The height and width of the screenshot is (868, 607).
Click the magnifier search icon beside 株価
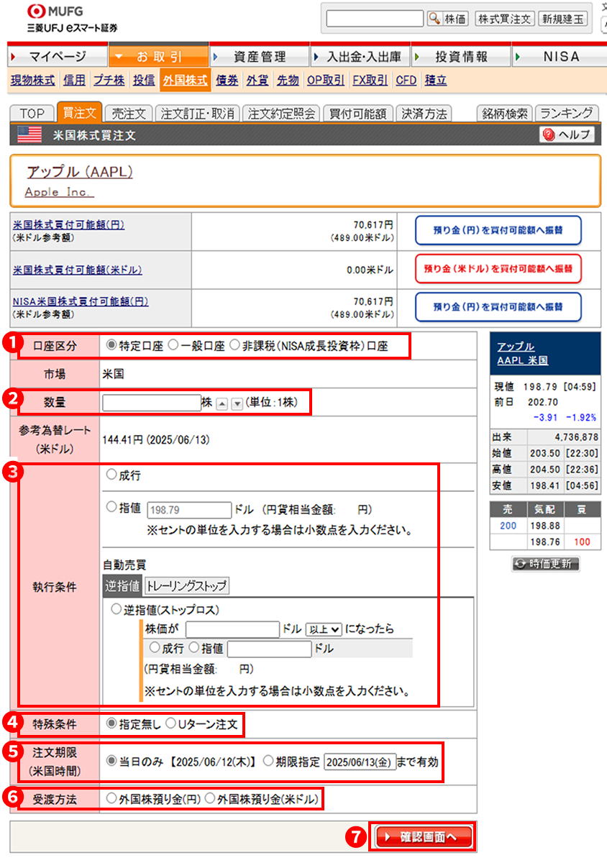[434, 19]
